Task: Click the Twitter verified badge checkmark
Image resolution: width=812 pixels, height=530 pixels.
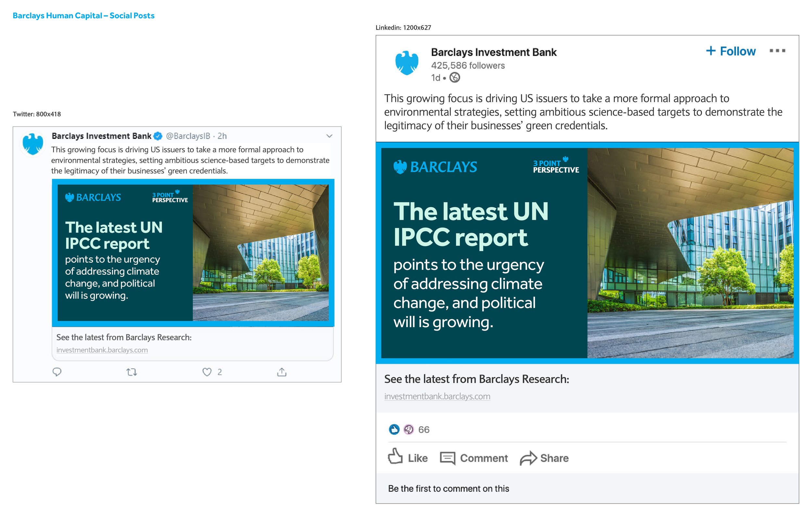Action: point(158,136)
